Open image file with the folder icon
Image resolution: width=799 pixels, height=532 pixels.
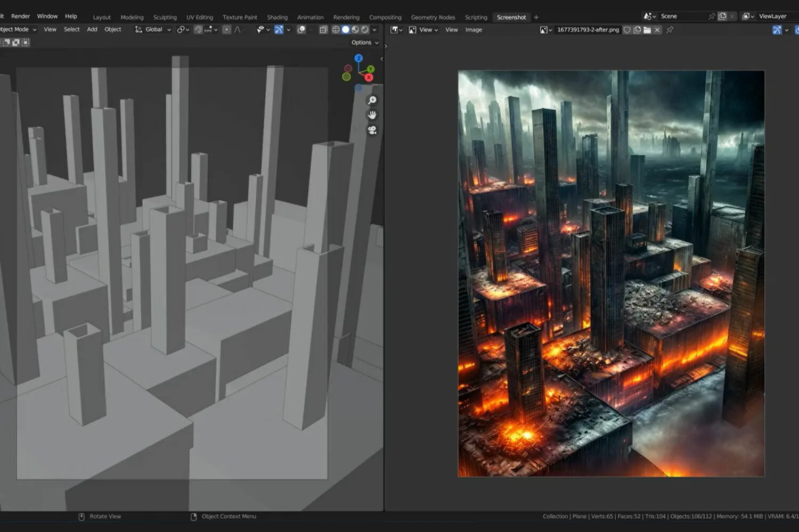pyautogui.click(x=647, y=30)
